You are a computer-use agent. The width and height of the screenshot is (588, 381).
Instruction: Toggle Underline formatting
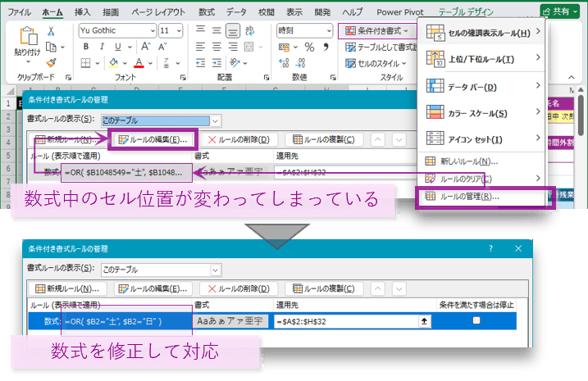tap(118, 47)
